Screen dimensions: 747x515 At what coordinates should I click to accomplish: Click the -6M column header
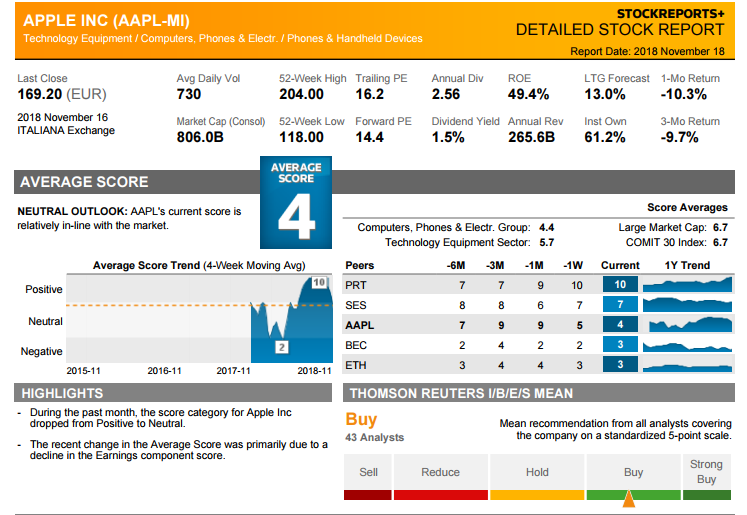[x=455, y=265]
